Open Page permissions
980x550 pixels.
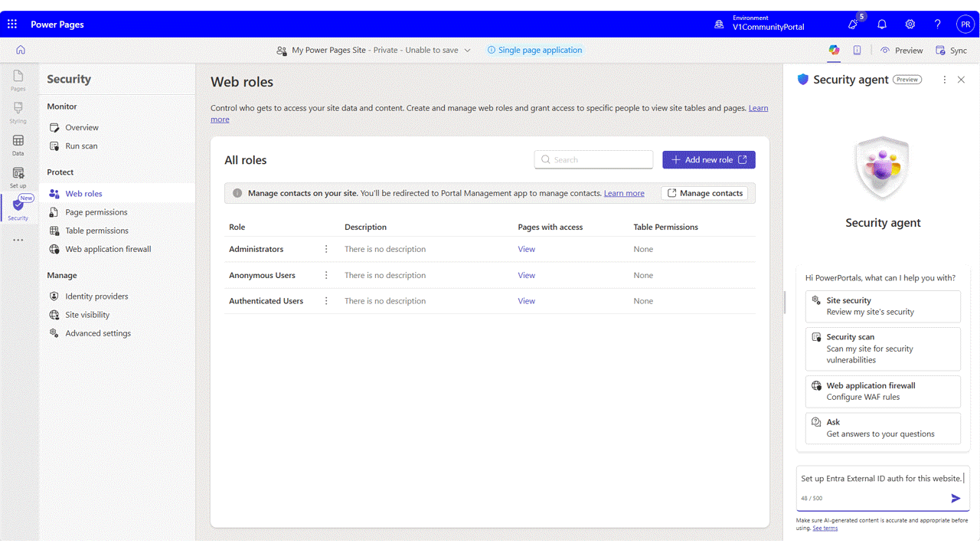88,212
